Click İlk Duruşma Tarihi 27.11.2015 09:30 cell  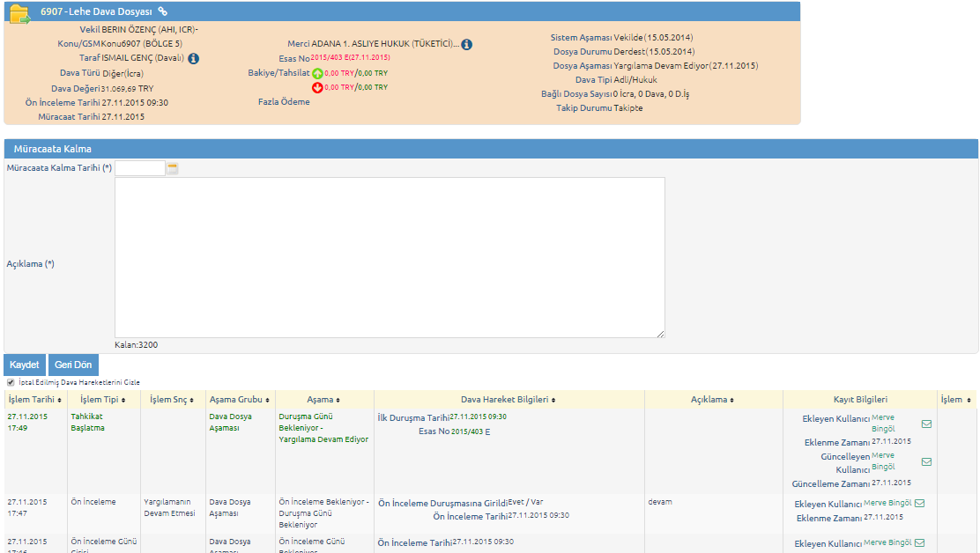tap(442, 417)
